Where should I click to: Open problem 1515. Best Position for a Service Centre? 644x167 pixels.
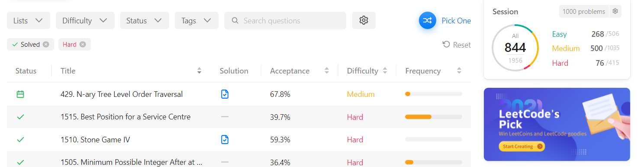(126, 117)
